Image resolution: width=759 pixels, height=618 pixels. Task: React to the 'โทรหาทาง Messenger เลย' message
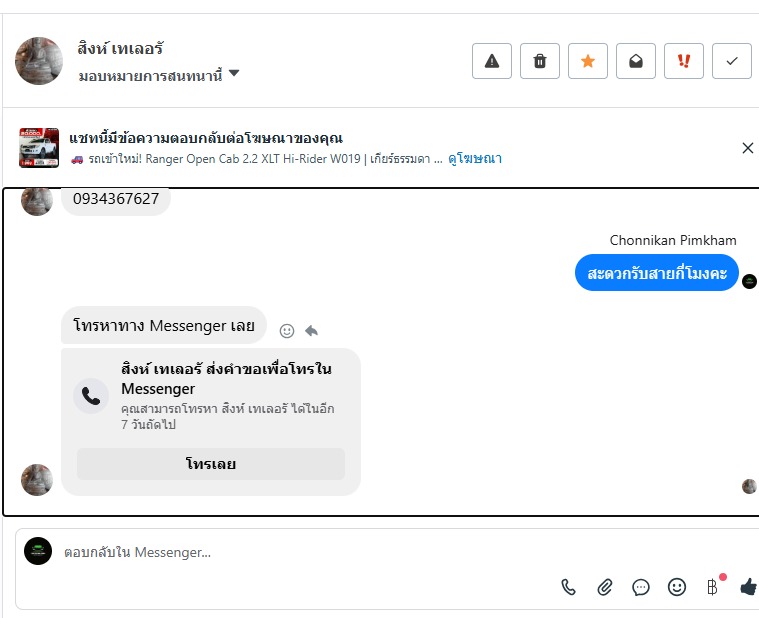click(x=287, y=330)
